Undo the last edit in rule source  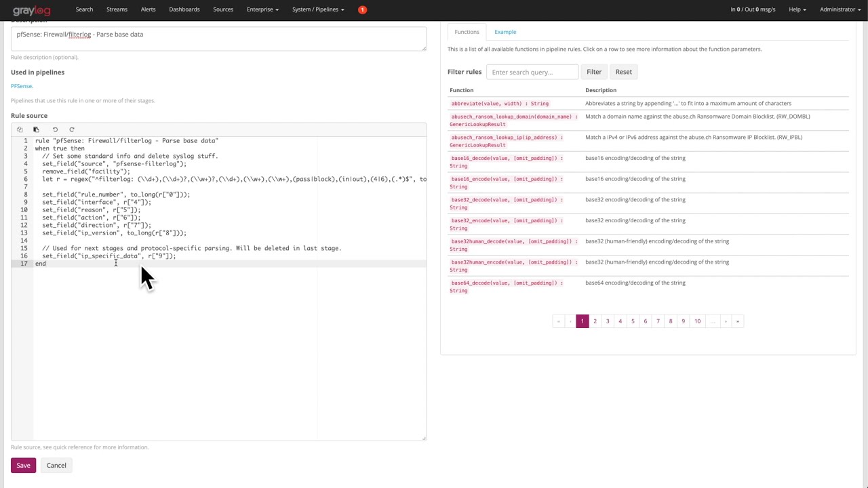(x=55, y=129)
